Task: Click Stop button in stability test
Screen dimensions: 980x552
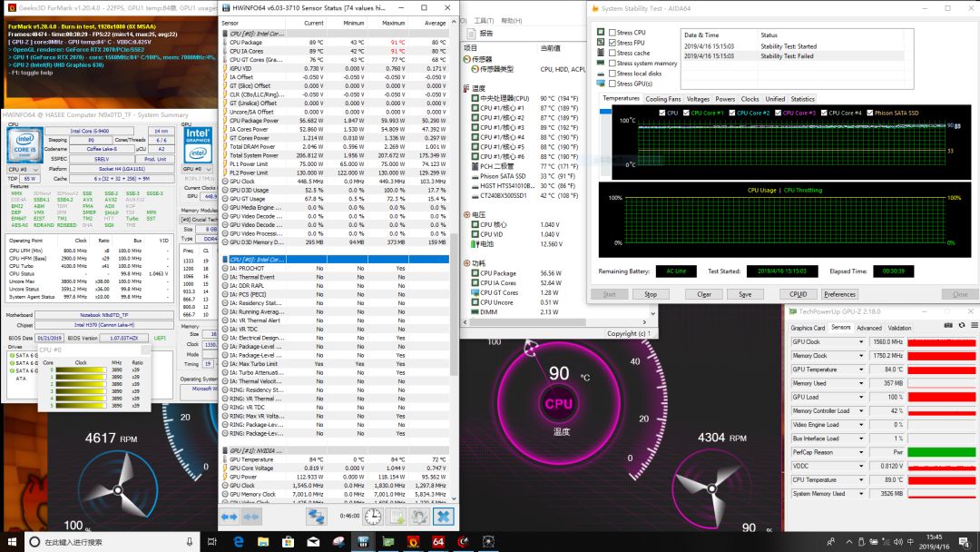Action: coord(651,294)
